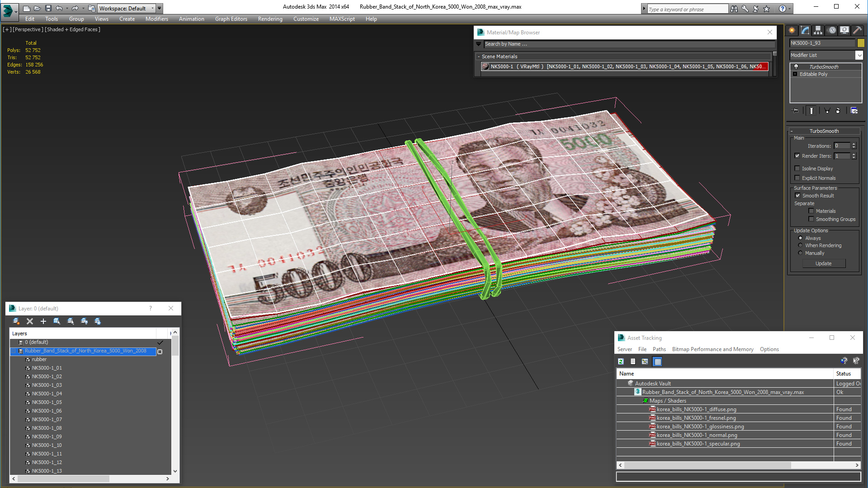Image resolution: width=868 pixels, height=488 pixels.
Task: Enable Explicit Normals checkbox
Action: click(x=797, y=178)
